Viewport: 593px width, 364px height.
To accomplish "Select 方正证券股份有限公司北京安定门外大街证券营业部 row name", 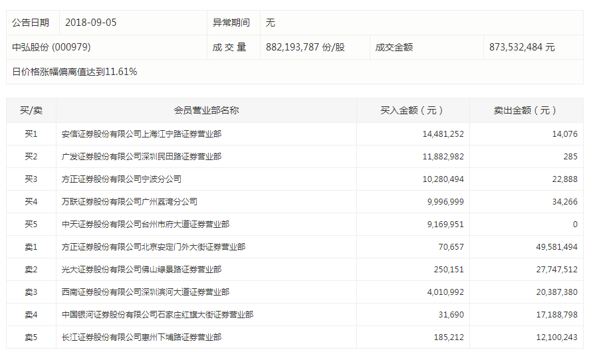I will click(154, 247).
